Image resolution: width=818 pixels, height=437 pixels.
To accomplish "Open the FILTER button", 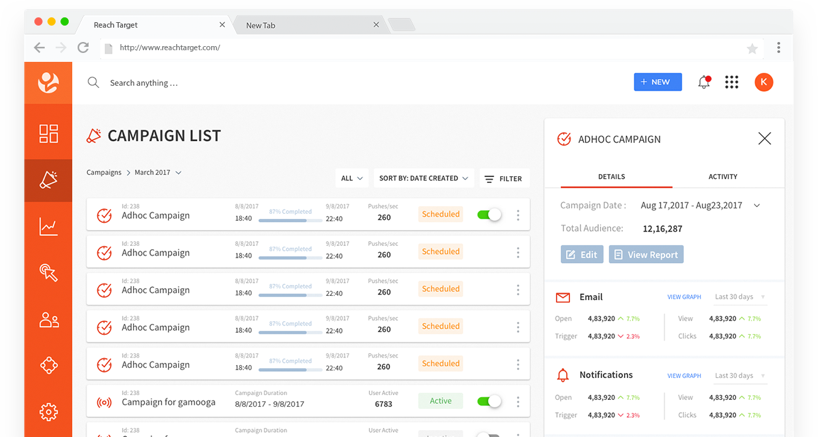I will point(504,178).
